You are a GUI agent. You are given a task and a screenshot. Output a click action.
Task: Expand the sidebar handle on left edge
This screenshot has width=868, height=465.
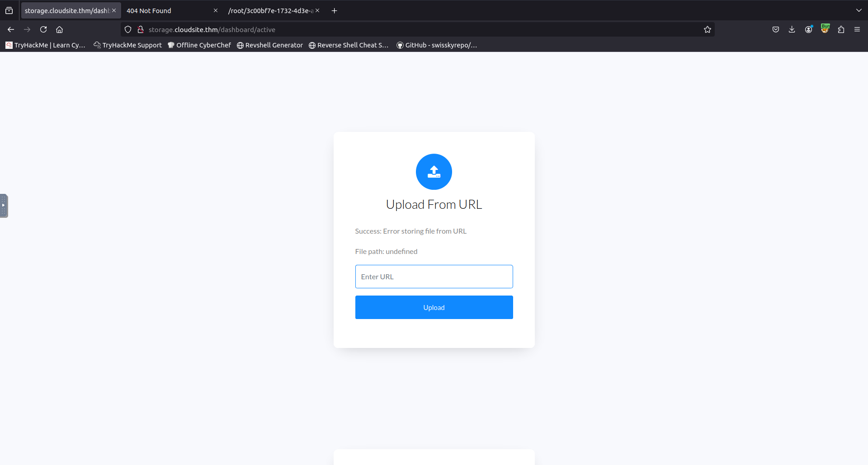[x=4, y=206]
